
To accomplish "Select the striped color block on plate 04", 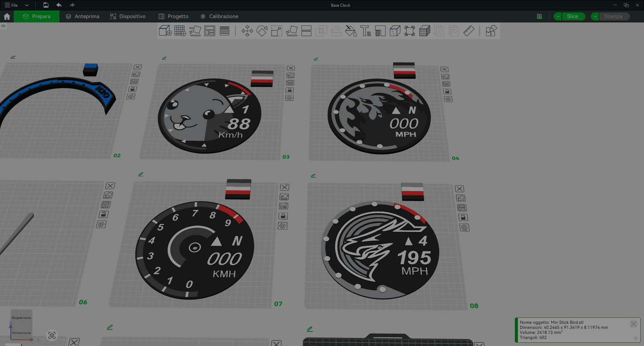I will 404,70.
